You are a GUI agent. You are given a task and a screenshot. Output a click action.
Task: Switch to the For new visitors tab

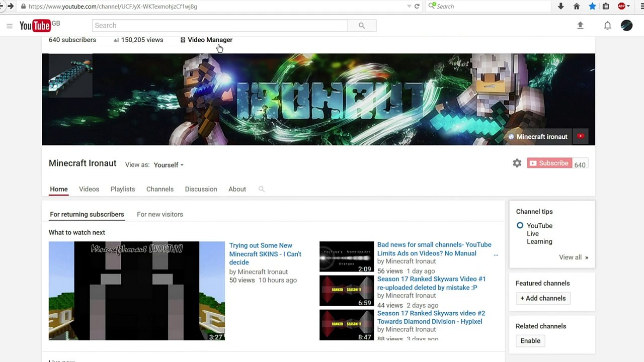pyautogui.click(x=160, y=214)
